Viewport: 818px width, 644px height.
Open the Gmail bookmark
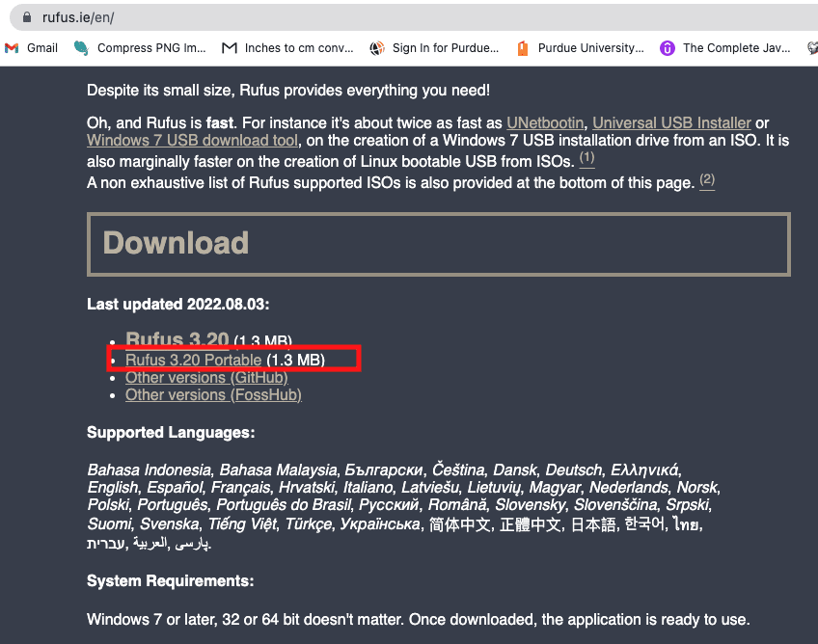(31, 48)
